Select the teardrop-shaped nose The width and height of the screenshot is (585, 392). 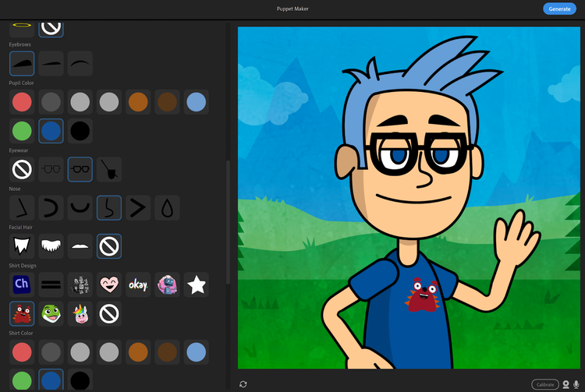coord(168,207)
